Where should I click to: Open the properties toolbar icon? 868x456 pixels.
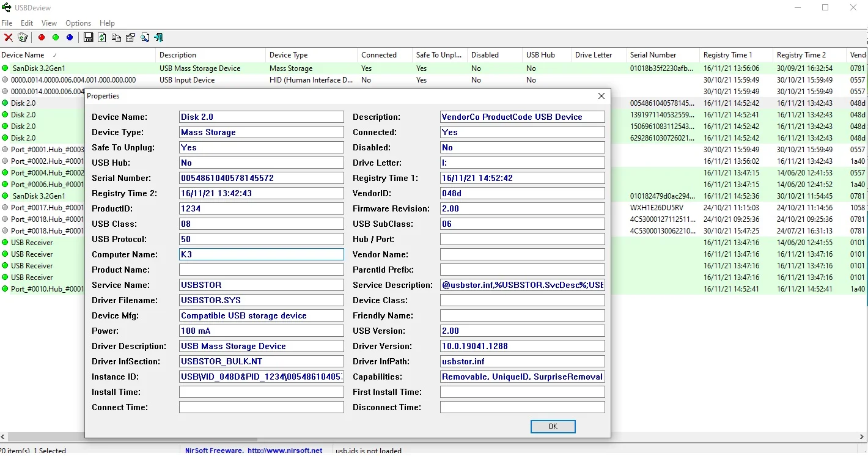click(x=130, y=38)
